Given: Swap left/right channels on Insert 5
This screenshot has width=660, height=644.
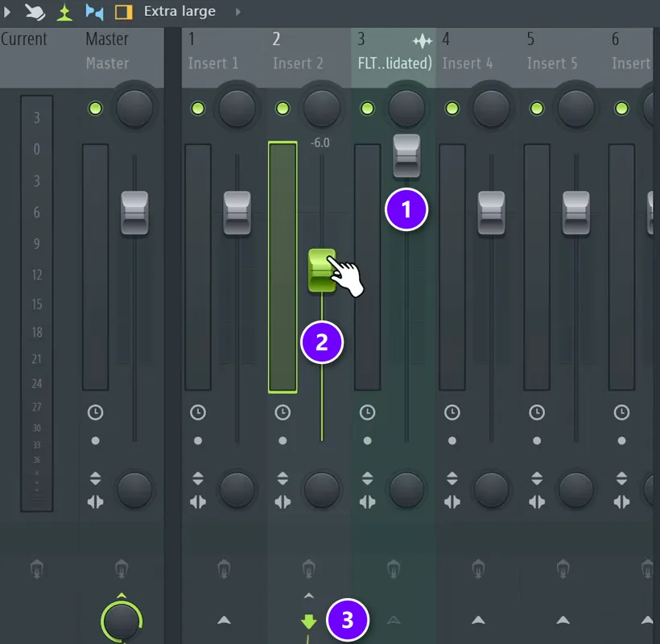Looking at the screenshot, I should [x=537, y=502].
